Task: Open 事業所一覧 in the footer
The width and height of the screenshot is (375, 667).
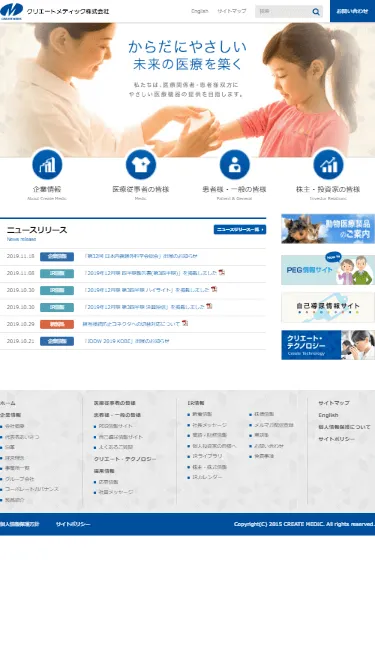Action: point(17,468)
